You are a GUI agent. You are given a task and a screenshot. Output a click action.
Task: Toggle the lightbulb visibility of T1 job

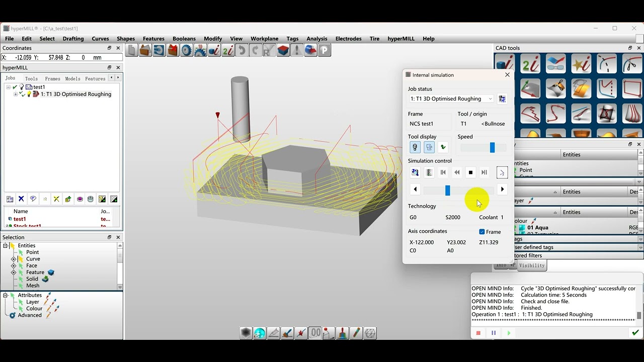(29, 94)
